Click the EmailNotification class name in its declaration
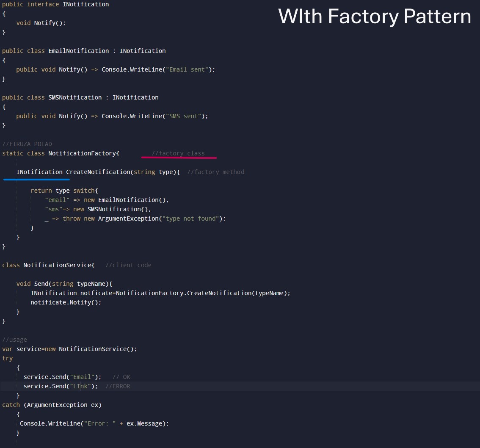 click(x=78, y=51)
